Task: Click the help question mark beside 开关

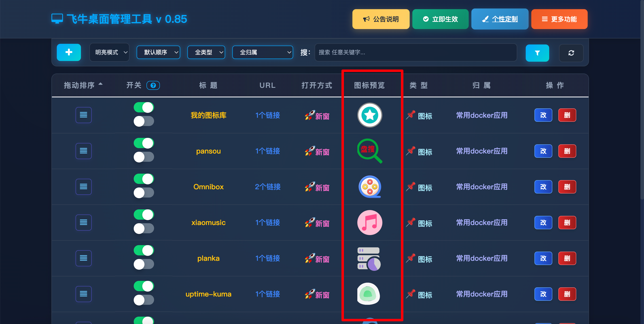Action: (x=153, y=85)
